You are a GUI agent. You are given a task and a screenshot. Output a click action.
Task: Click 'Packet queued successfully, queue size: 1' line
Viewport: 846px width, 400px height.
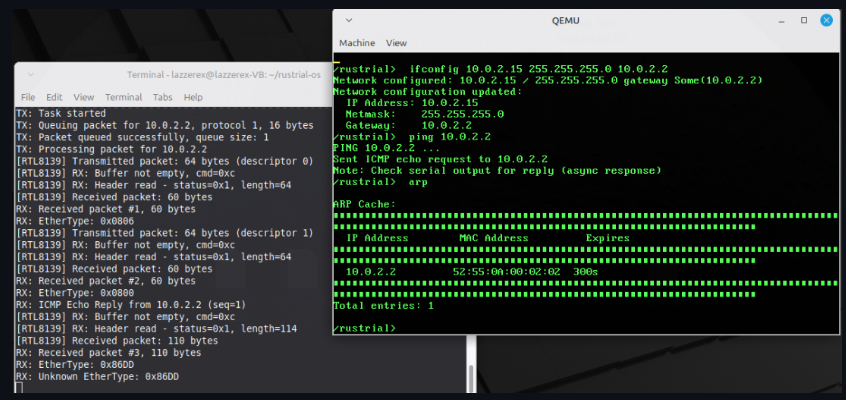click(x=142, y=138)
